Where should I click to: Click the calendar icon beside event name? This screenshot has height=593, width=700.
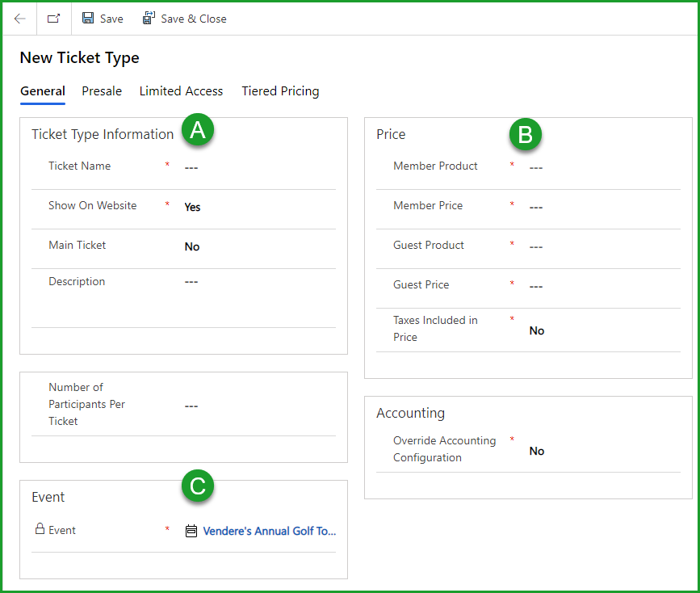coord(191,531)
